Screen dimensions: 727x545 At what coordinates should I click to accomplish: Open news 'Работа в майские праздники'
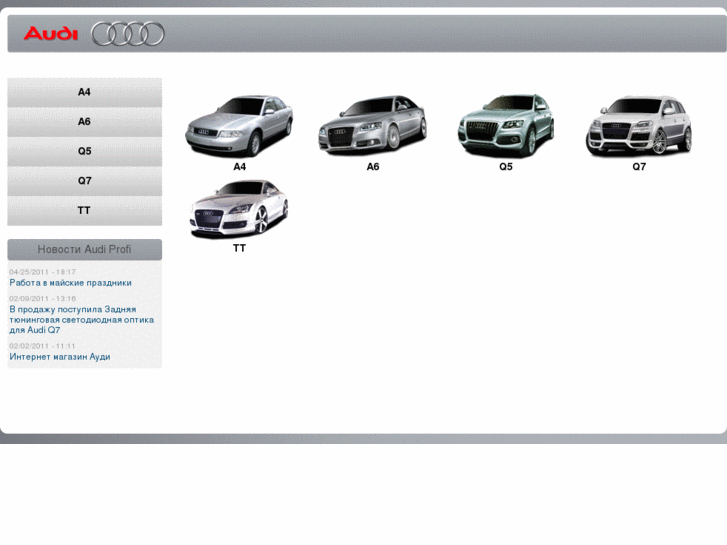pyautogui.click(x=70, y=283)
